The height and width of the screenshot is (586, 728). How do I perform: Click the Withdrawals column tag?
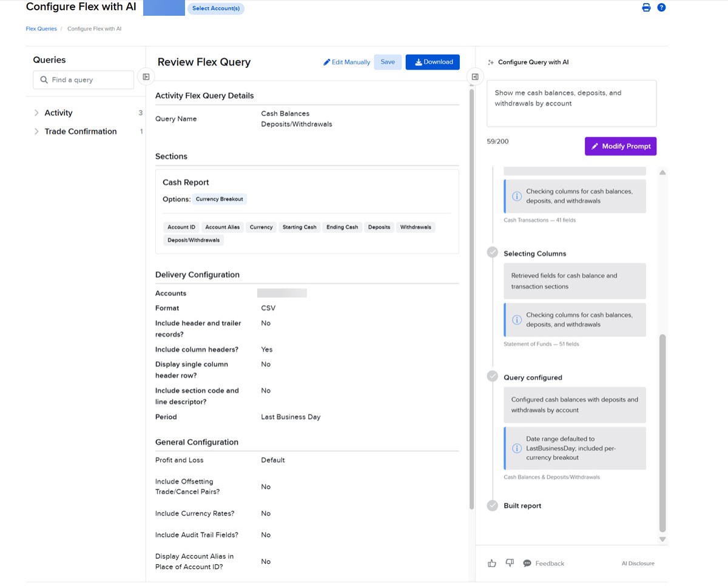(416, 227)
